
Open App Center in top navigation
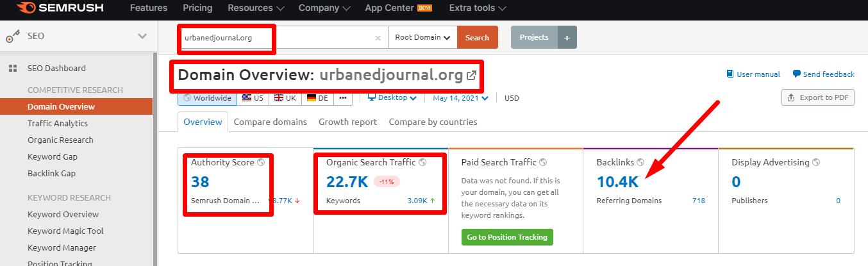397,8
